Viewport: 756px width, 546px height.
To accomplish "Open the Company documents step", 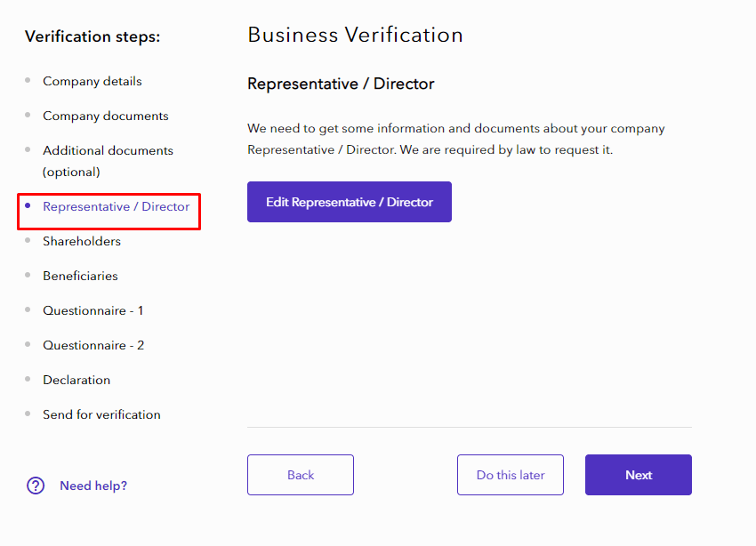I will point(106,116).
